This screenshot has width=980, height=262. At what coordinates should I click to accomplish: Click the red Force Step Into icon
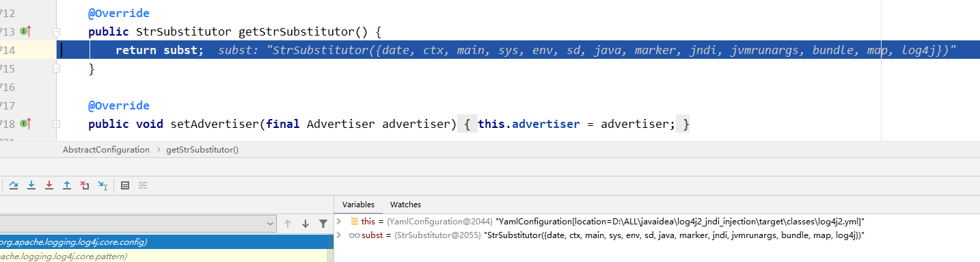49,185
